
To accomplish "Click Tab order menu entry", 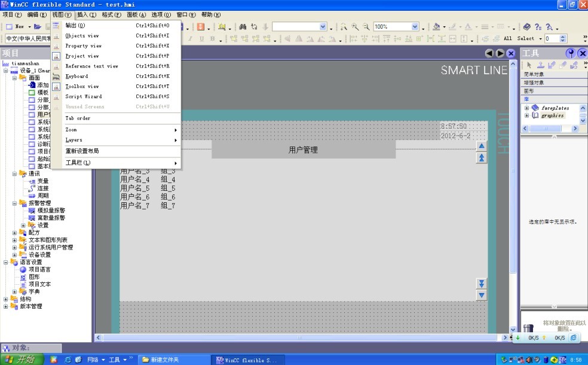I will point(117,118).
